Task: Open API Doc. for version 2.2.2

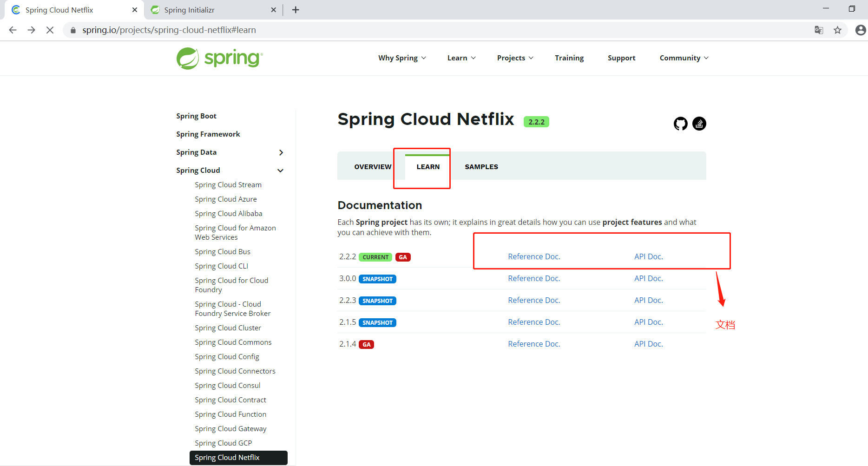Action: (x=649, y=256)
